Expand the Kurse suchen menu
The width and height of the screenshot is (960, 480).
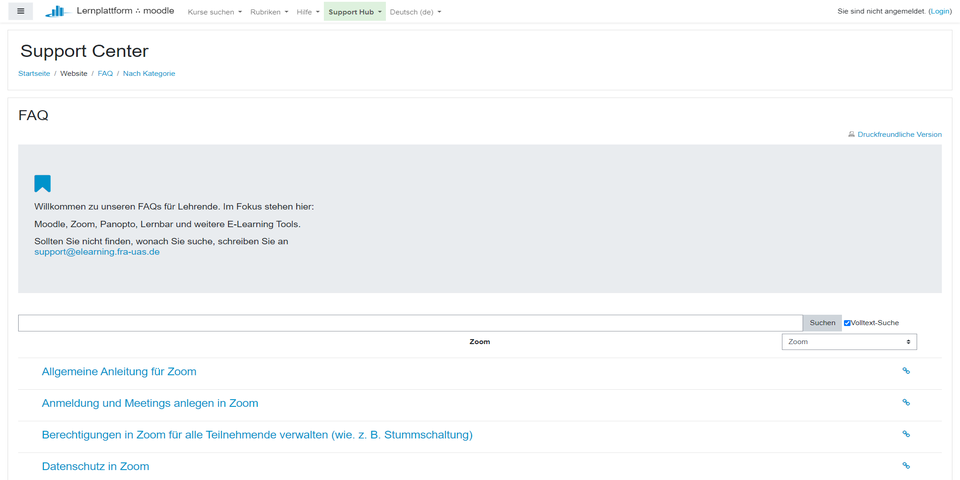[x=214, y=12]
